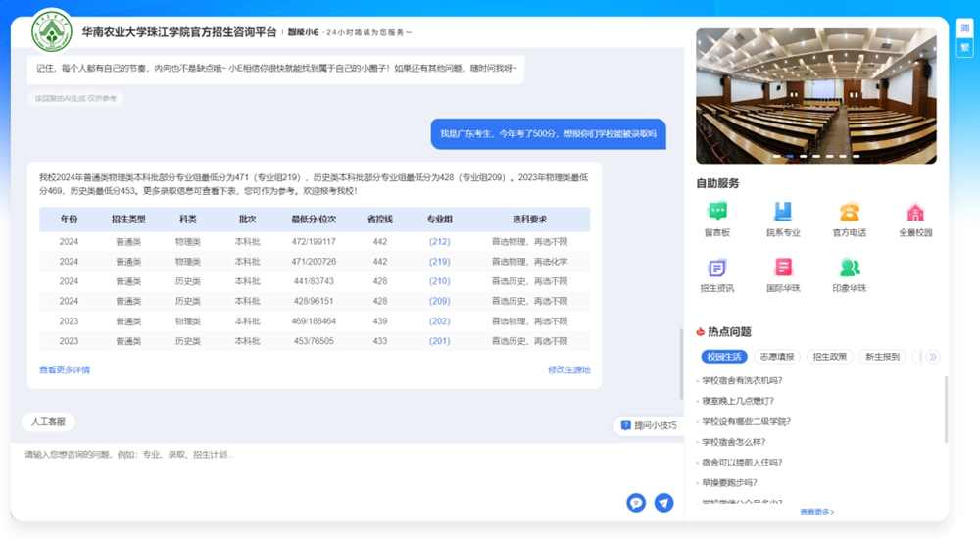Expand the list via 查看更多 link

[x=816, y=512]
